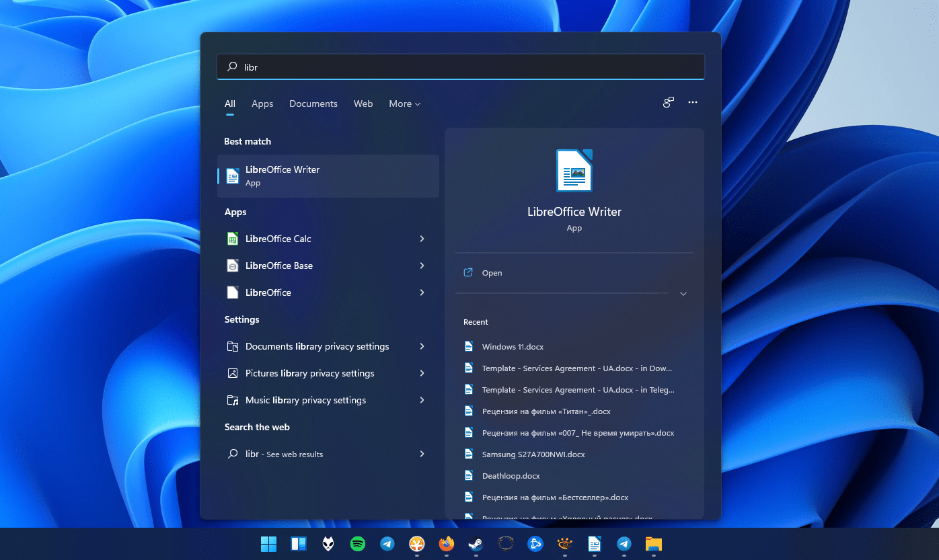The width and height of the screenshot is (939, 560).
Task: Open Windows 11.docx from Recent files
Action: click(x=513, y=346)
